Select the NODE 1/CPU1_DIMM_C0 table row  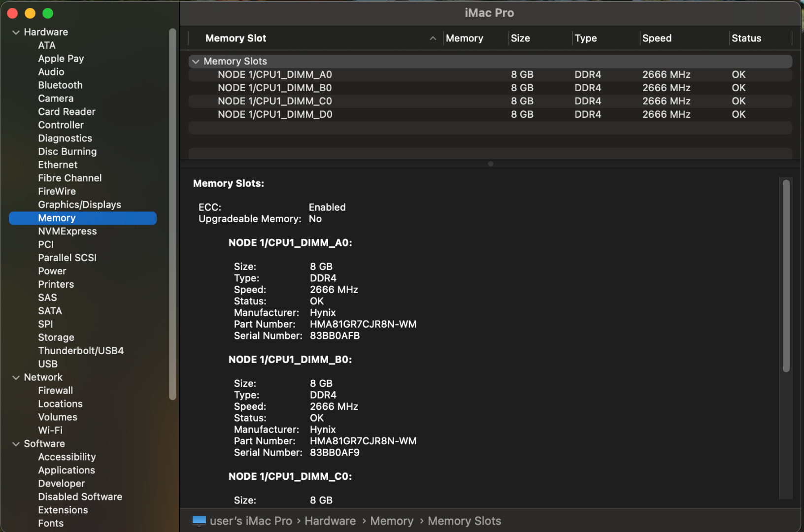click(490, 101)
